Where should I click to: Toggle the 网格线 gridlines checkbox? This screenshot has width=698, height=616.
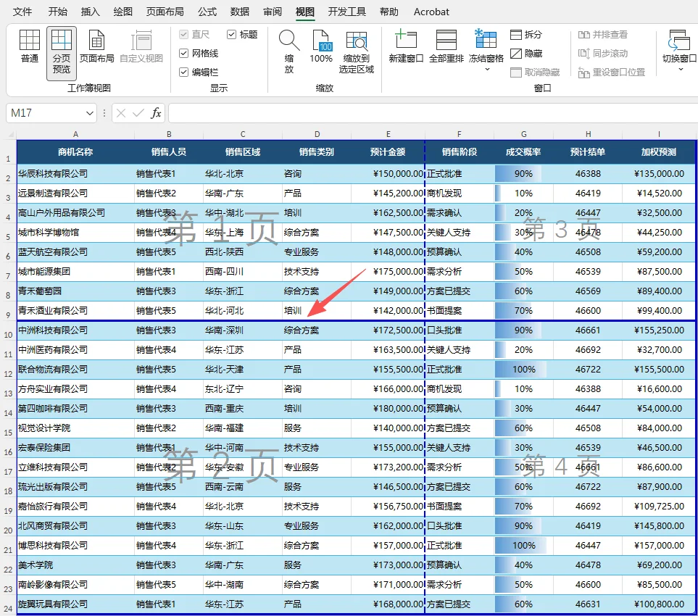coord(183,54)
